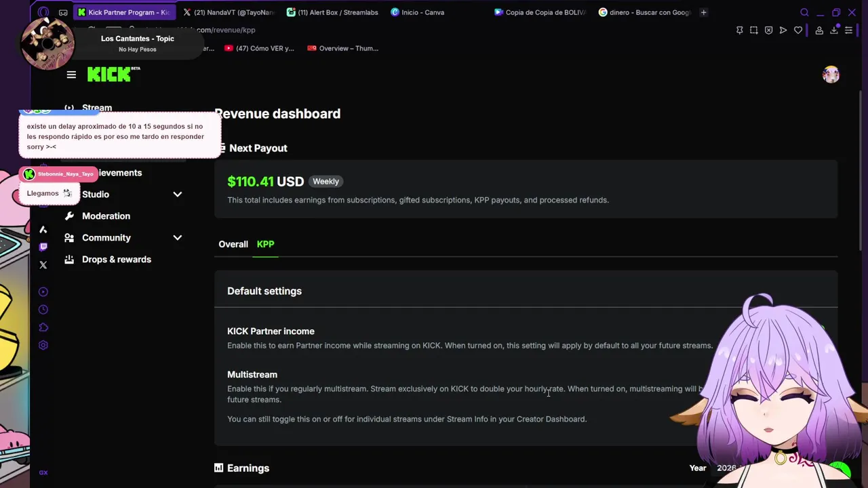868x488 pixels.
Task: Open the browser easy setup icon
Action: pos(848,30)
